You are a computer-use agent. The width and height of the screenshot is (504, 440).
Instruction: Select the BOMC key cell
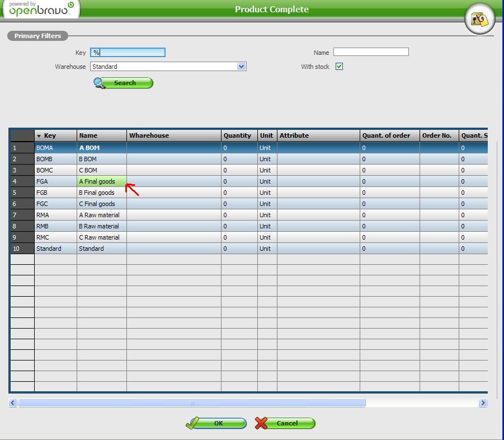(x=55, y=170)
